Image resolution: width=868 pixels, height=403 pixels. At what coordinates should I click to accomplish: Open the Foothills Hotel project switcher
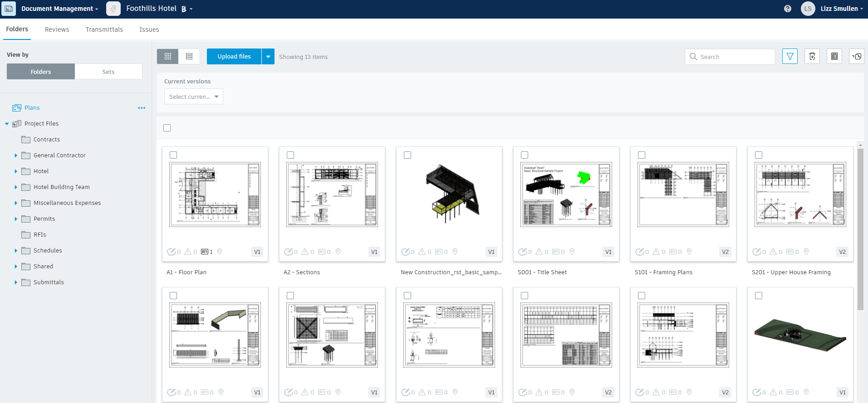159,9
